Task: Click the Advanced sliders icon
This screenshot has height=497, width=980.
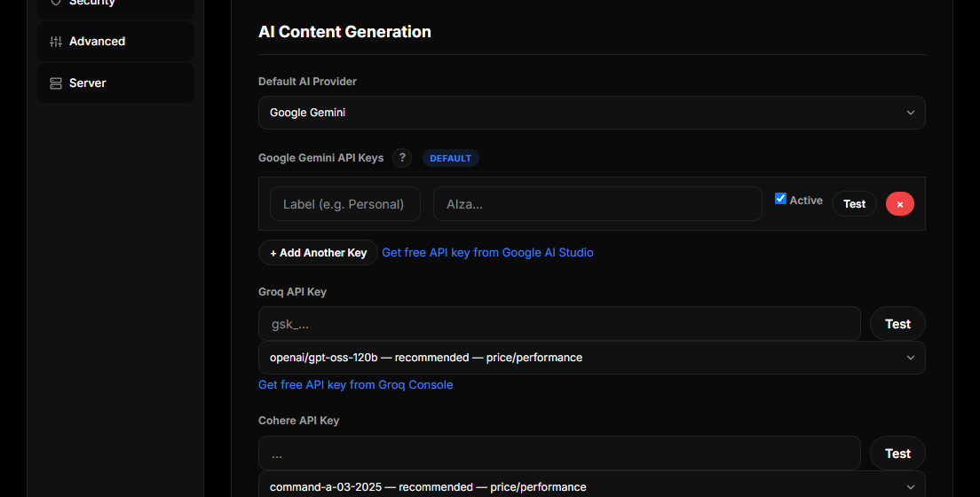Action: (56, 42)
